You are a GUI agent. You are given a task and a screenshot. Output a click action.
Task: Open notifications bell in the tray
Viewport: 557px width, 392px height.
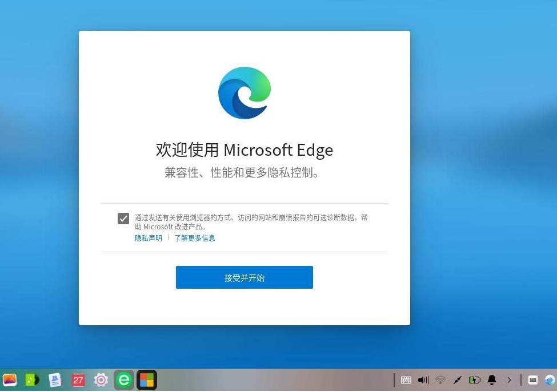492,380
